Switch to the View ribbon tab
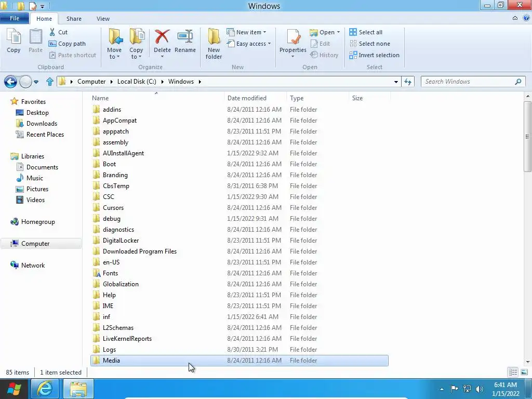The height and width of the screenshot is (399, 532). click(x=103, y=19)
